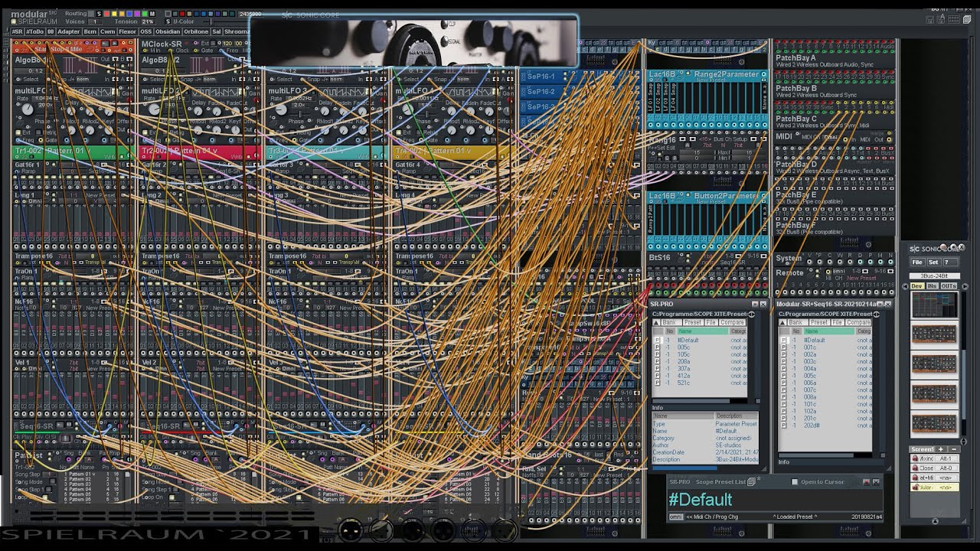Image resolution: width=980 pixels, height=551 pixels.
Task: Click P icon beside 001c in Modular-SR
Action: (x=783, y=347)
